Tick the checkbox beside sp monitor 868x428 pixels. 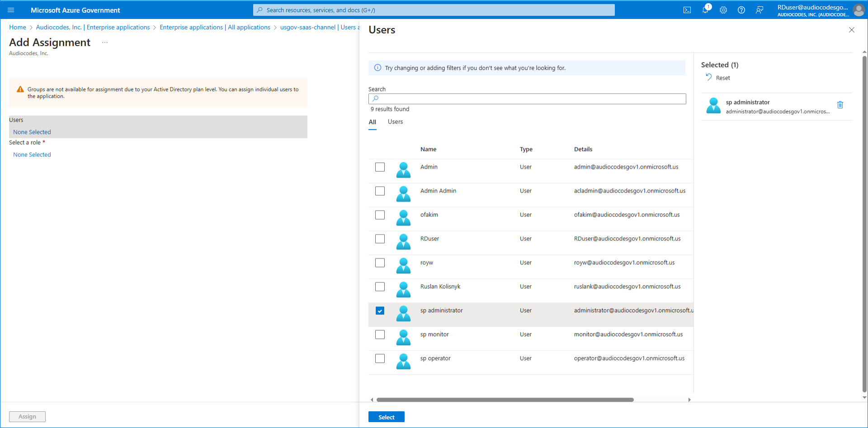pyautogui.click(x=380, y=335)
